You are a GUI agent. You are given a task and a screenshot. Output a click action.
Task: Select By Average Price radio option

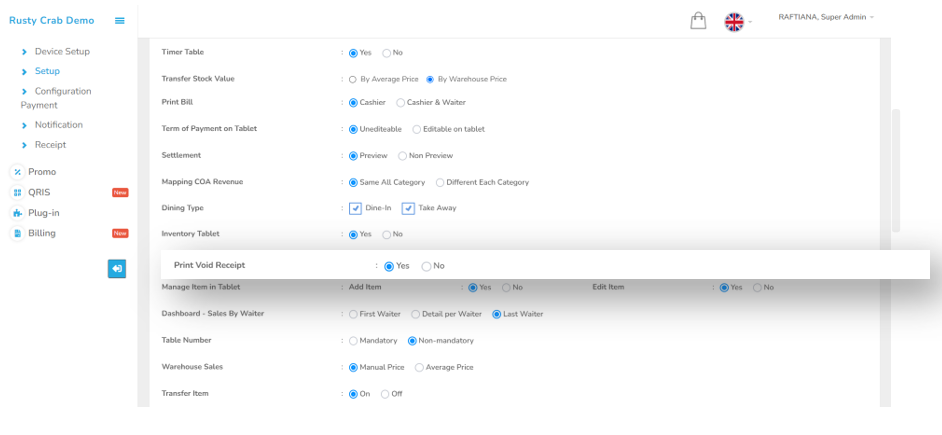[352, 79]
